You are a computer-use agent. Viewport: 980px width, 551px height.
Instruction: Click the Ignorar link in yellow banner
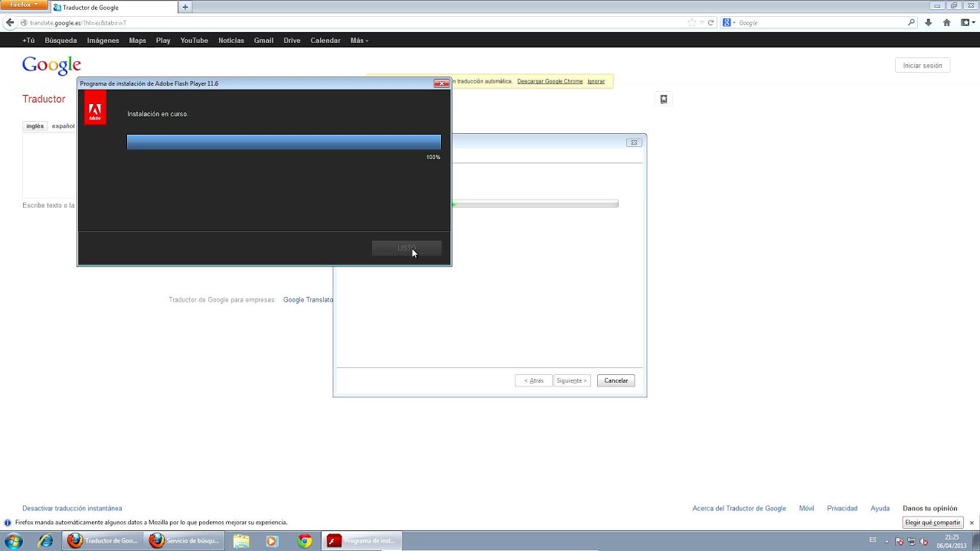click(x=596, y=81)
